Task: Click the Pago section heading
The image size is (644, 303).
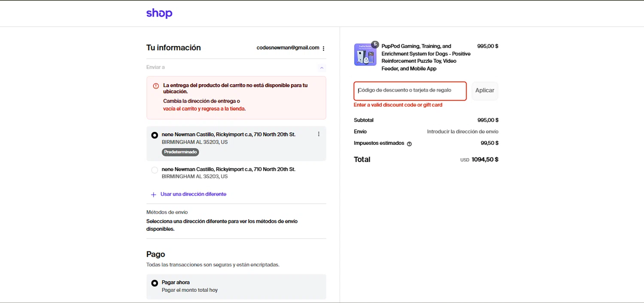Action: tap(155, 254)
